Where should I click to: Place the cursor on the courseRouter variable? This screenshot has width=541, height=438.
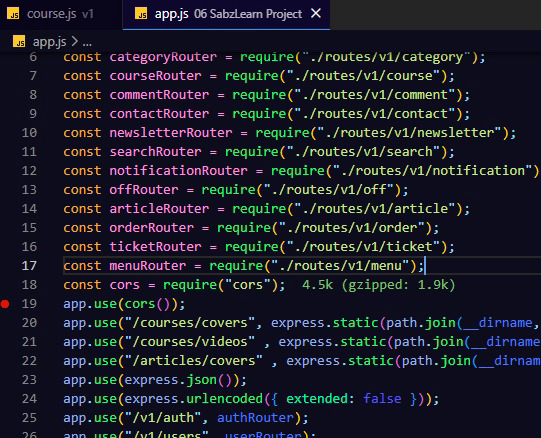155,76
